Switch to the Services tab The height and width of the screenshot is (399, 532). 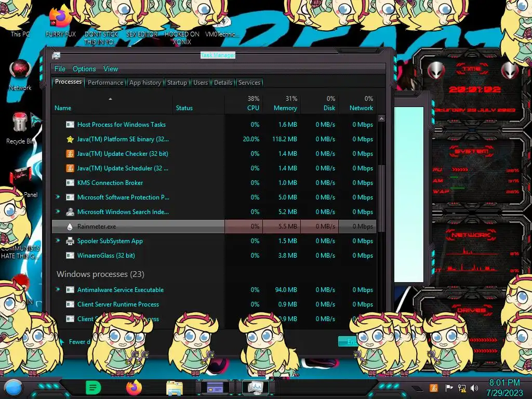(249, 83)
